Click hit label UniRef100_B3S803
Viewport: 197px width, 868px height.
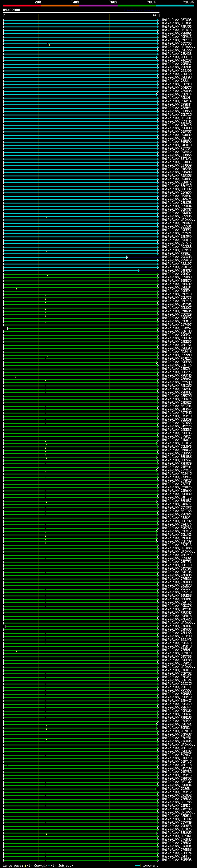coord(177,277)
